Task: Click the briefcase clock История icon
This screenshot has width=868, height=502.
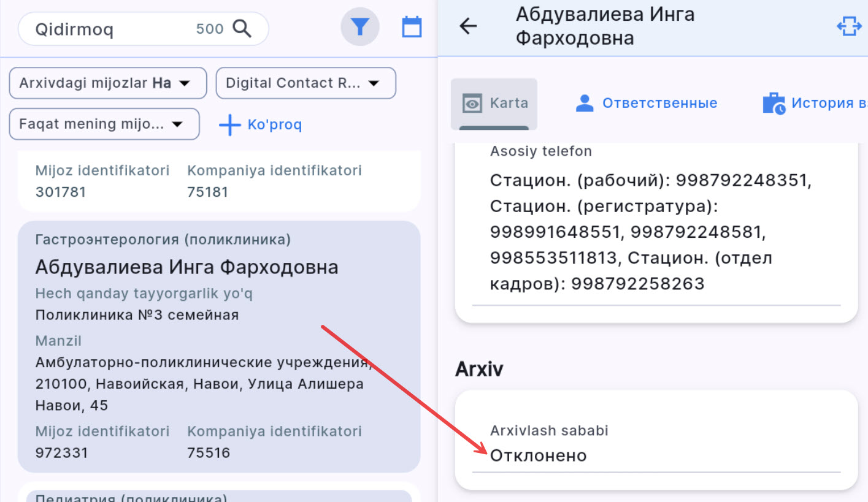Action: 774,103
